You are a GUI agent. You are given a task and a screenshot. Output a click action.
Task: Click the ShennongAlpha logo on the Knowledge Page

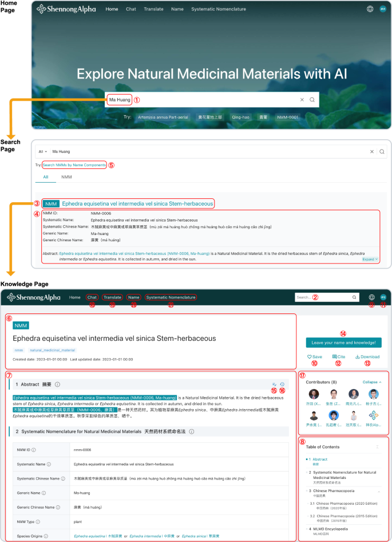pyautogui.click(x=34, y=297)
